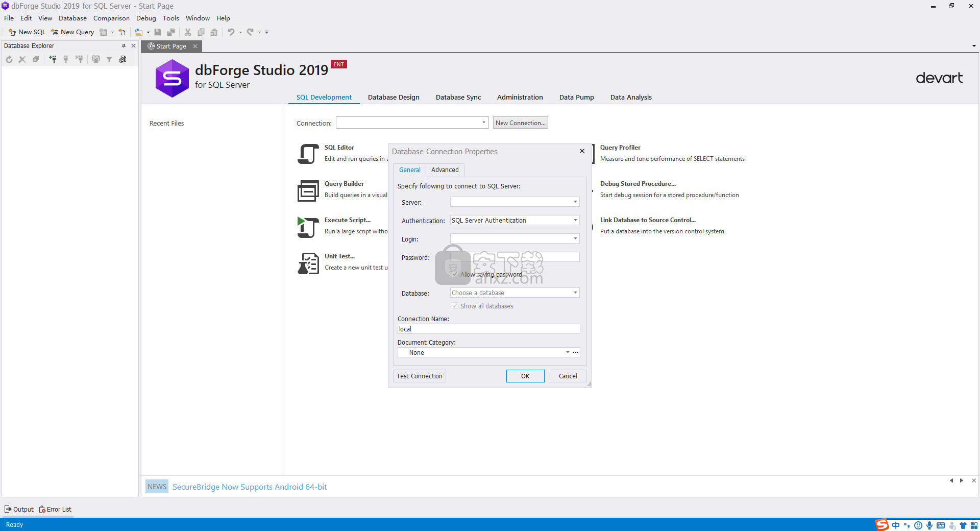The image size is (980, 531).
Task: Expand the Document Category dropdown arrow
Action: [568, 352]
